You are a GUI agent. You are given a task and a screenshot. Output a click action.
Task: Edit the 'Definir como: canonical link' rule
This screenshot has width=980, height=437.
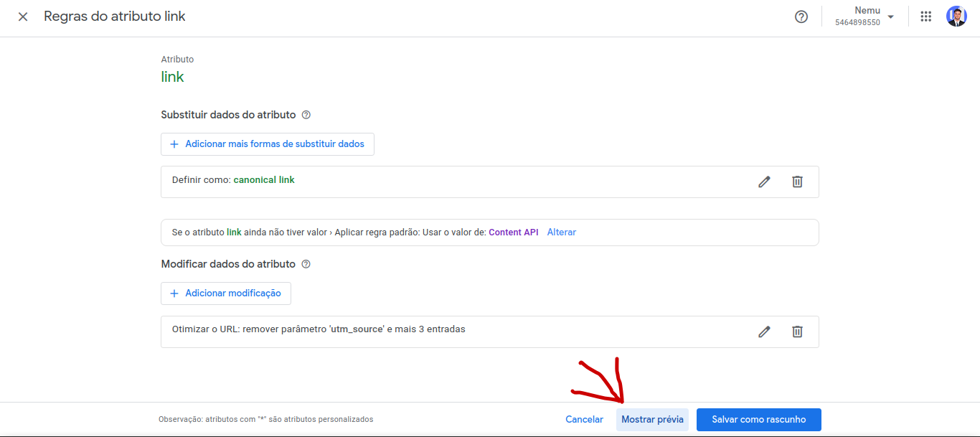tap(764, 182)
